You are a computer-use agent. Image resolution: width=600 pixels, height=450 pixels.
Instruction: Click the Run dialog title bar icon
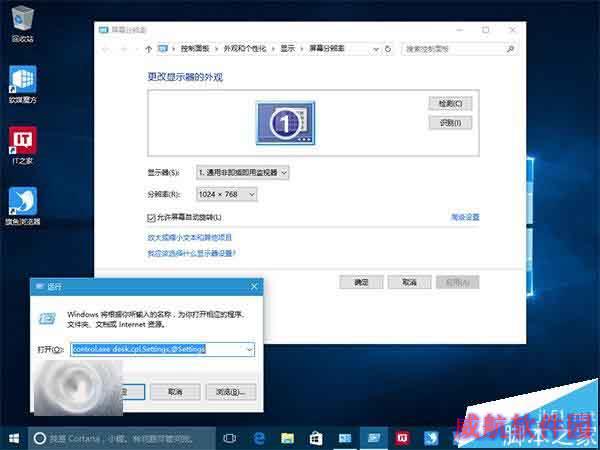[39, 287]
